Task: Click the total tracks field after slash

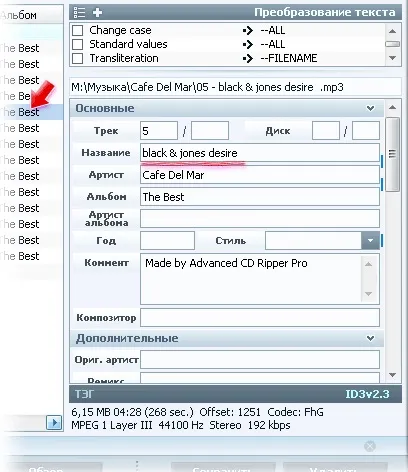Action: [x=210, y=131]
